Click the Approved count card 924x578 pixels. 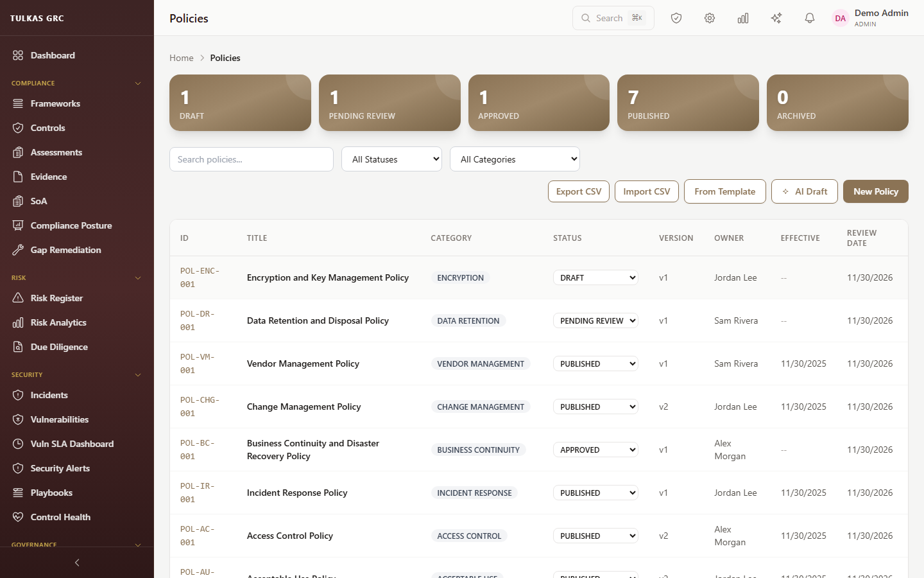pos(539,103)
